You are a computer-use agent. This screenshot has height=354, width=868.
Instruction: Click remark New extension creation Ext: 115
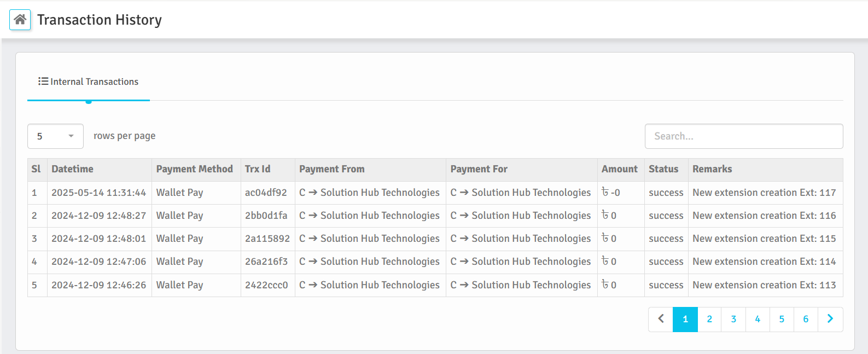[x=764, y=239]
